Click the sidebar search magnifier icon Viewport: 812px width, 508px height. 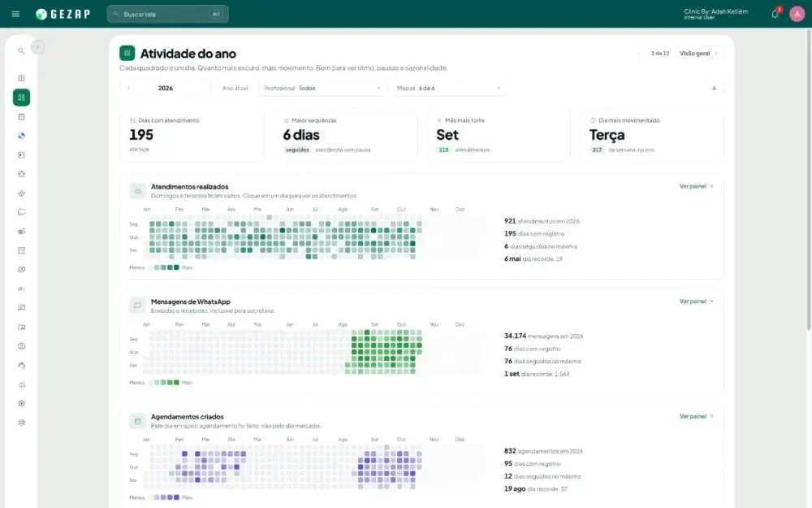pos(21,50)
